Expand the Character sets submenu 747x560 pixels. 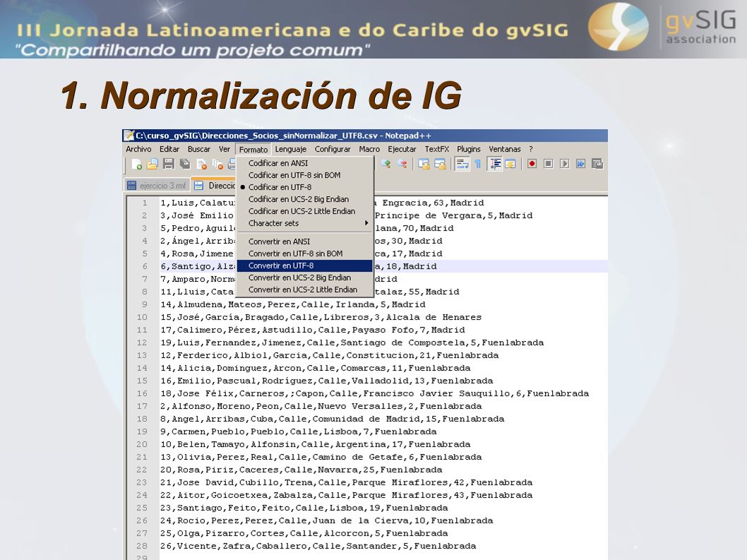click(304, 223)
